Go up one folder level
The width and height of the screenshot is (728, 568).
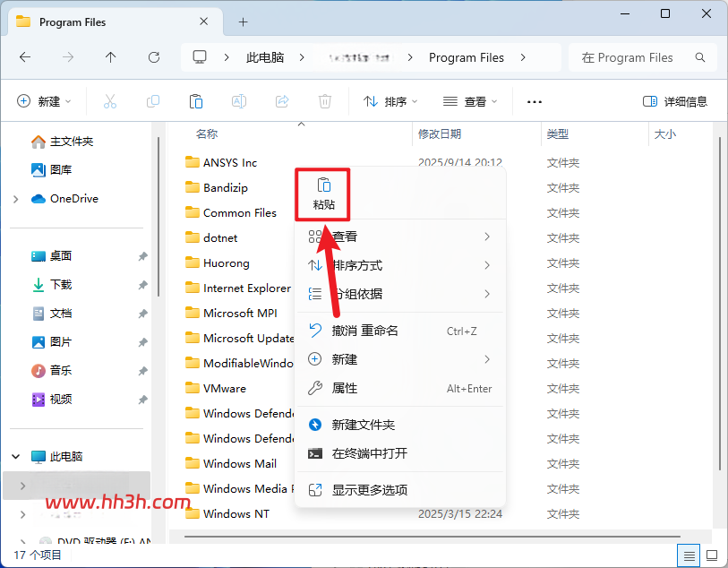point(110,57)
